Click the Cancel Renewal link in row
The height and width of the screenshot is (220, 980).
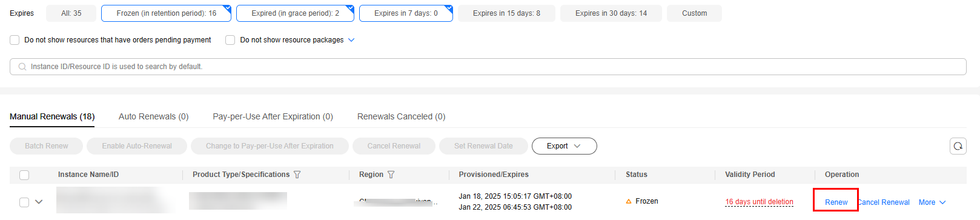[x=884, y=202]
